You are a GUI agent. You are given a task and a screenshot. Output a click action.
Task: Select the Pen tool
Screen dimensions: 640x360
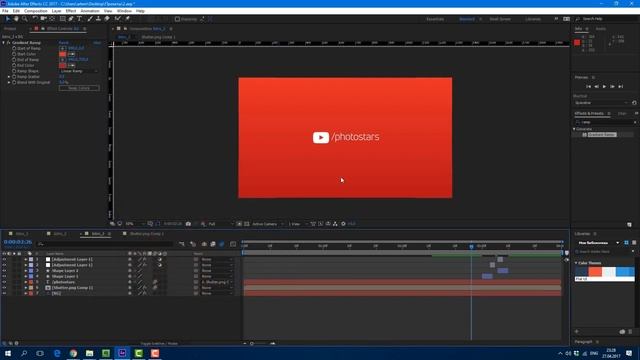71,19
